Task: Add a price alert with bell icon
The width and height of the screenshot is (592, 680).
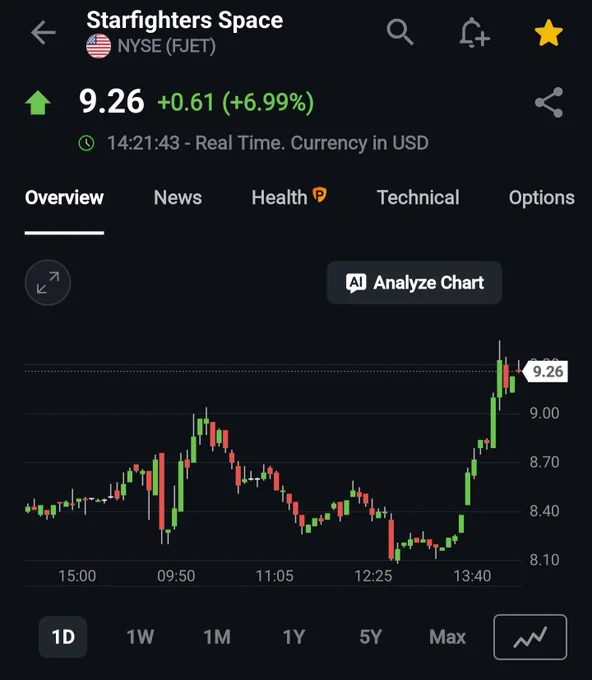Action: (x=474, y=33)
